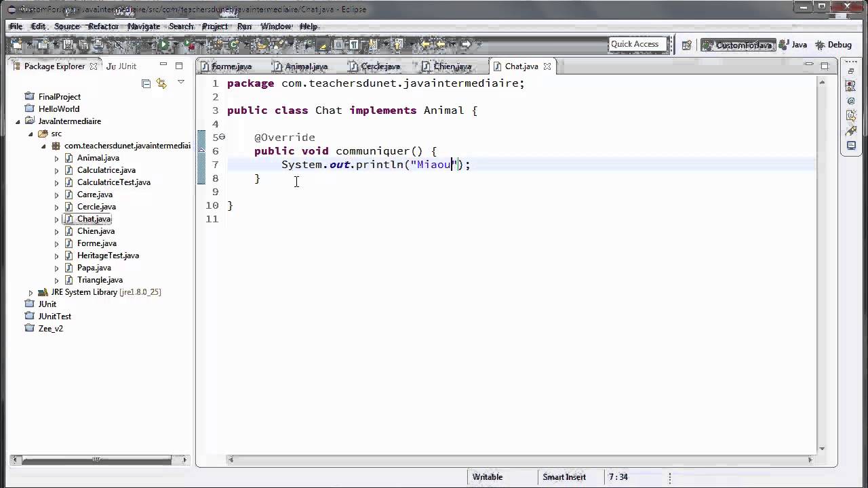This screenshot has width=868, height=488.
Task: Select the HelloWorld project
Action: point(58,109)
